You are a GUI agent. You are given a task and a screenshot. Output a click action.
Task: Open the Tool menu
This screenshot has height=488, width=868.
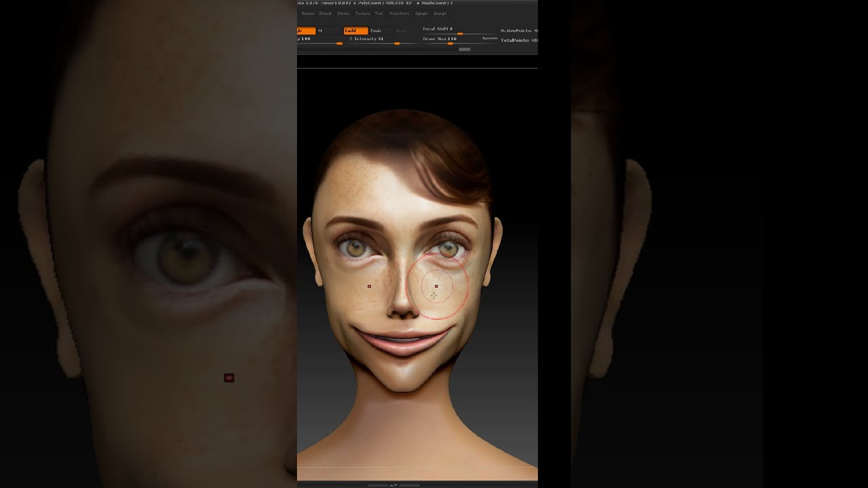coord(379,14)
